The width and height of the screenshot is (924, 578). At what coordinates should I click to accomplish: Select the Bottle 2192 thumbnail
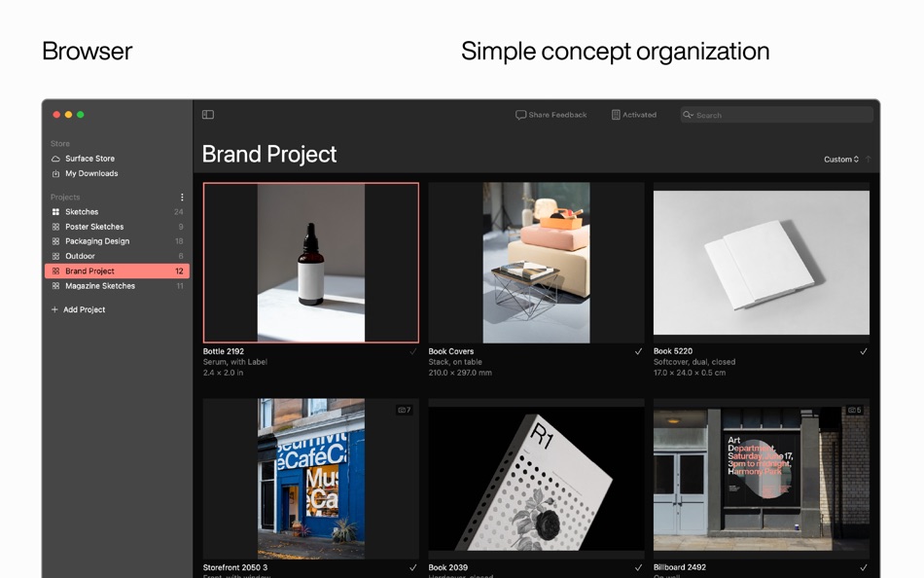click(x=311, y=263)
